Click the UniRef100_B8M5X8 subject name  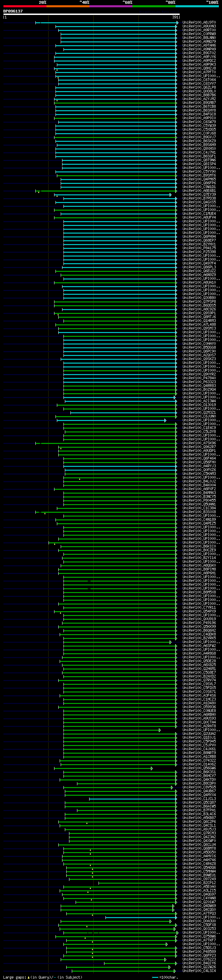pyautogui.click(x=199, y=592)
